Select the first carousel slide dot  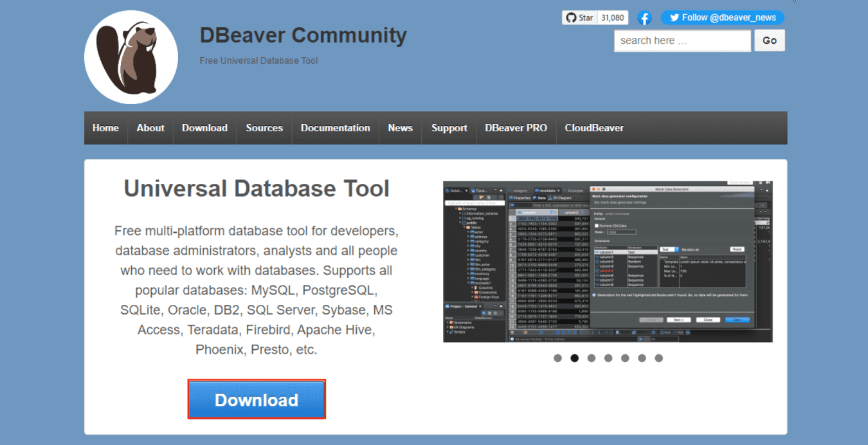(x=557, y=358)
